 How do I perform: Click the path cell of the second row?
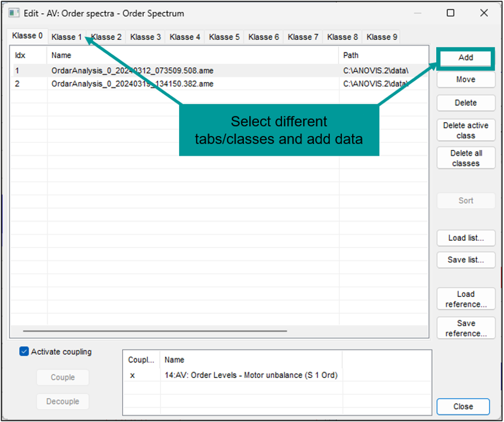384,84
